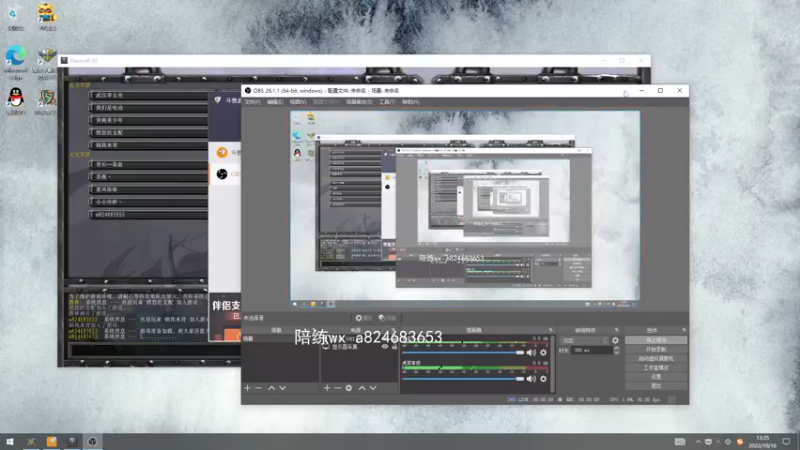
Task: Open the Windows notification center icon
Action: [786, 442]
